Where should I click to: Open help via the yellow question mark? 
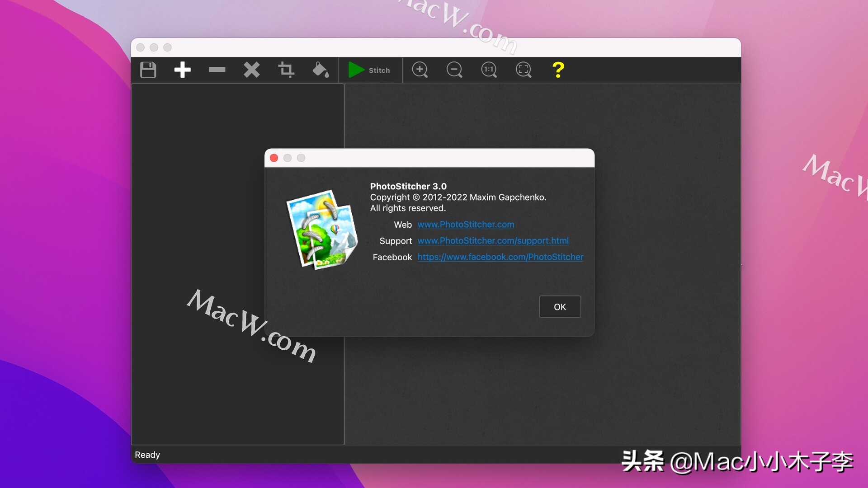click(558, 70)
